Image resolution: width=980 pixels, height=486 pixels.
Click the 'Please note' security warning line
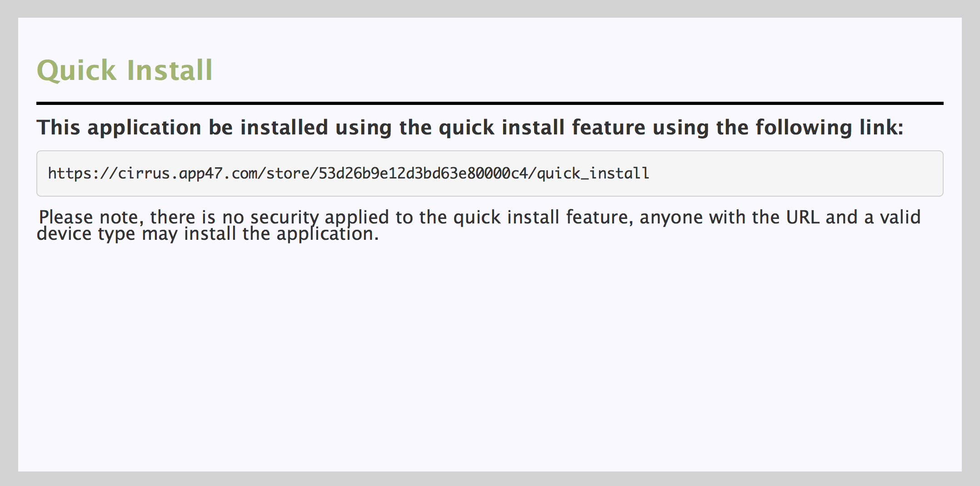pyautogui.click(x=480, y=217)
